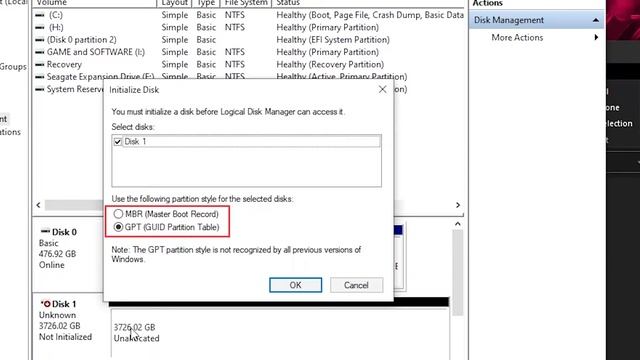Viewport: 640px width, 360px height.
Task: Confirm initialization with the OK button
Action: click(296, 285)
